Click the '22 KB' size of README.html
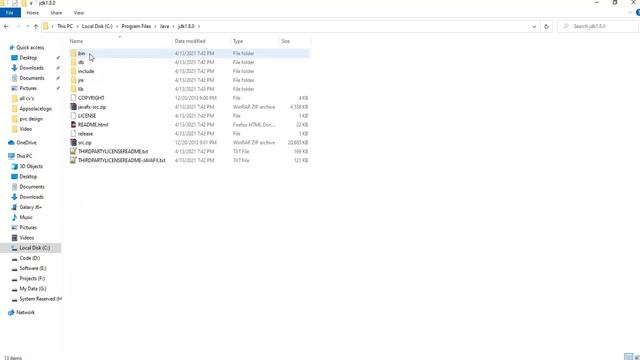 (302, 124)
